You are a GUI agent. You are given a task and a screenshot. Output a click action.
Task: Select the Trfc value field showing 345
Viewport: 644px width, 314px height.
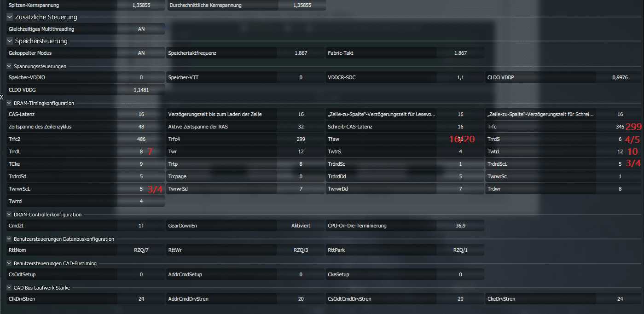[x=619, y=126]
